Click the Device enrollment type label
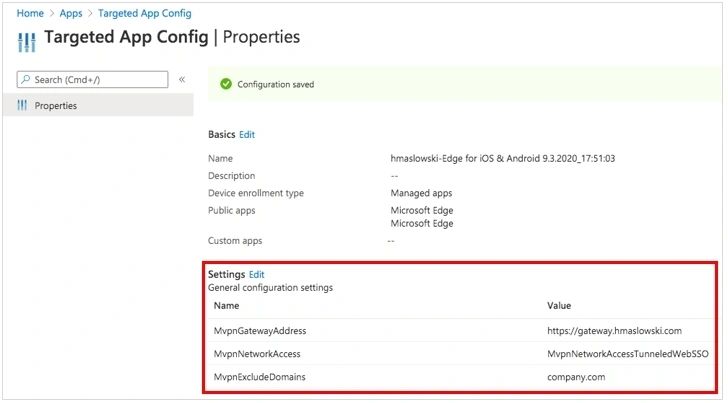 pos(256,193)
